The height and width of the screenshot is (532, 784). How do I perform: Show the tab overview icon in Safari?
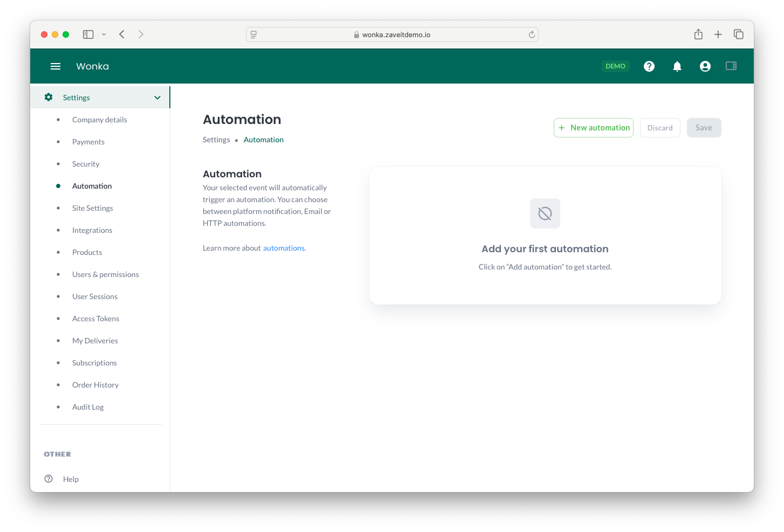click(739, 34)
